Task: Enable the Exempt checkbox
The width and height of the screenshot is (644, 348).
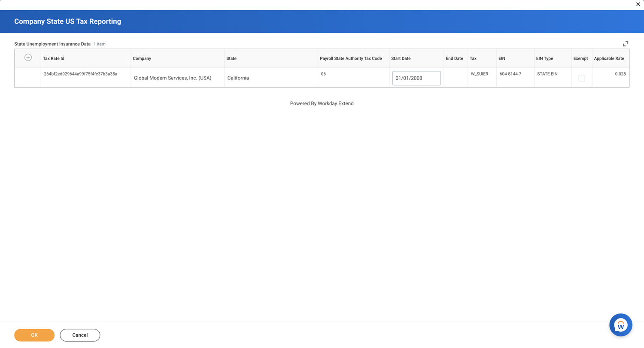Action: 582,78
